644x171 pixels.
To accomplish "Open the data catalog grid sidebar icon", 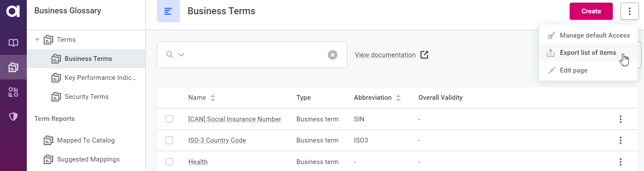I will [x=13, y=92].
